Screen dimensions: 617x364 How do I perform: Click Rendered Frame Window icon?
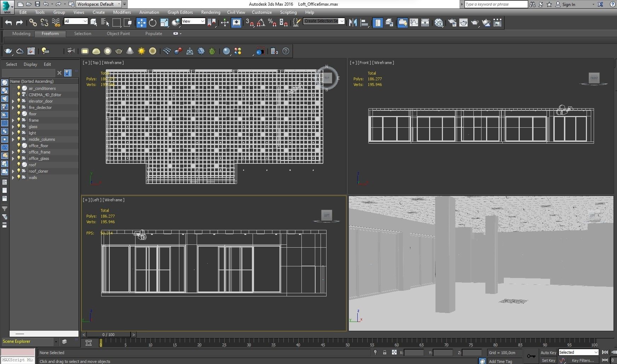tap(463, 23)
